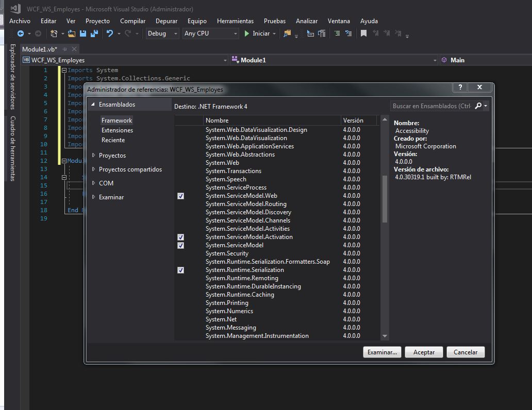
Task: Expand the Proyectos compartidos category
Action: pyautogui.click(x=93, y=169)
